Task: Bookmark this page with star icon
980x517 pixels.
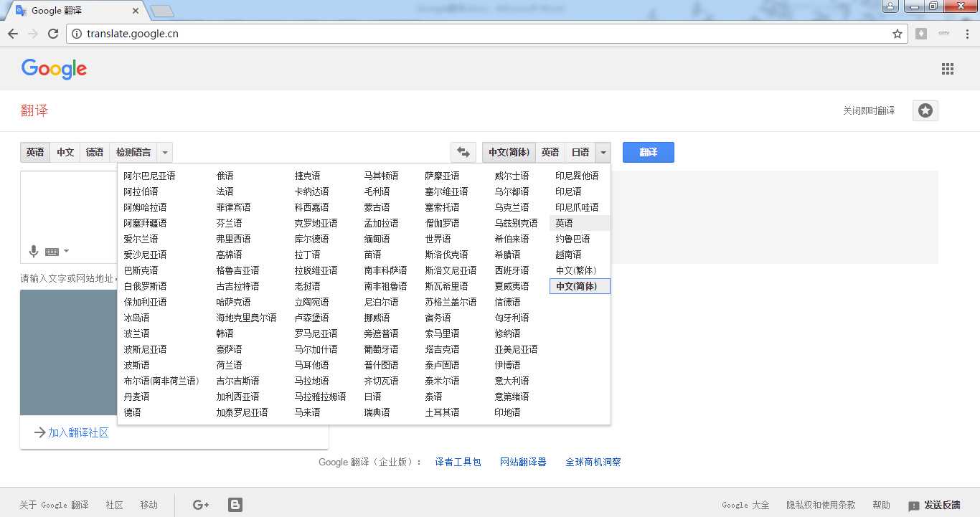Action: [897, 34]
